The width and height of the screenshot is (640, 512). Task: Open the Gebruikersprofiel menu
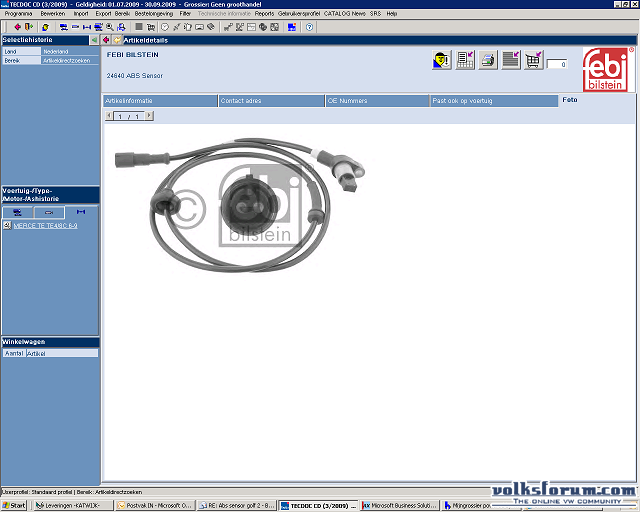click(x=299, y=13)
